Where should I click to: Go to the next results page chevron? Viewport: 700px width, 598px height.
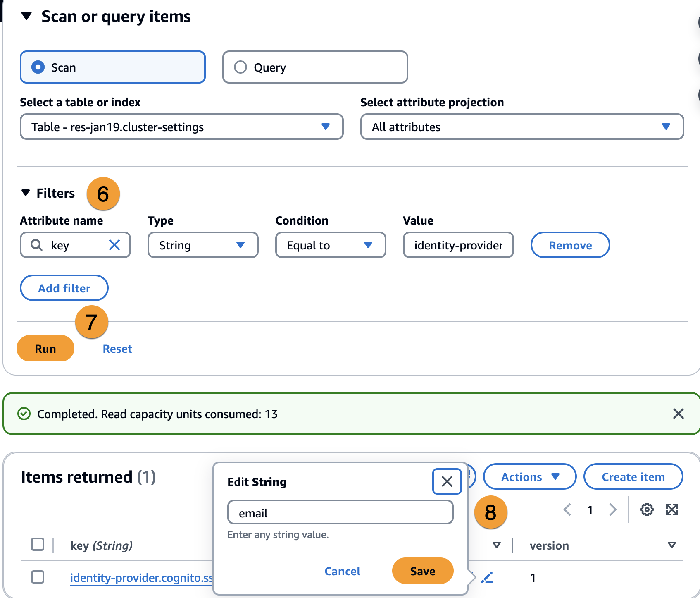coord(613,509)
